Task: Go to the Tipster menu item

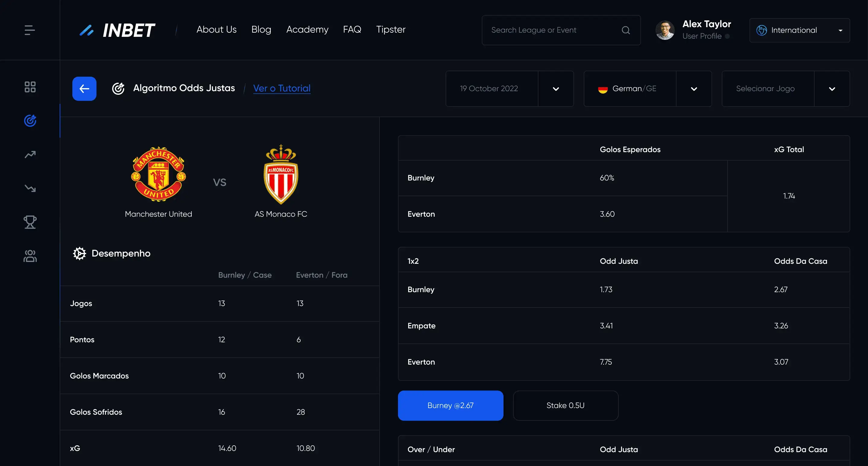Action: click(390, 30)
